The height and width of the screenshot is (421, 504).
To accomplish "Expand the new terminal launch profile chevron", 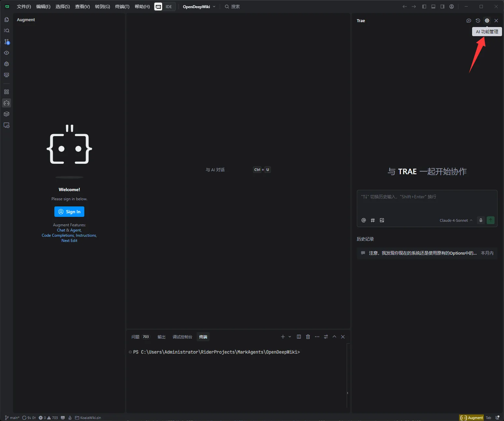I will [x=290, y=337].
